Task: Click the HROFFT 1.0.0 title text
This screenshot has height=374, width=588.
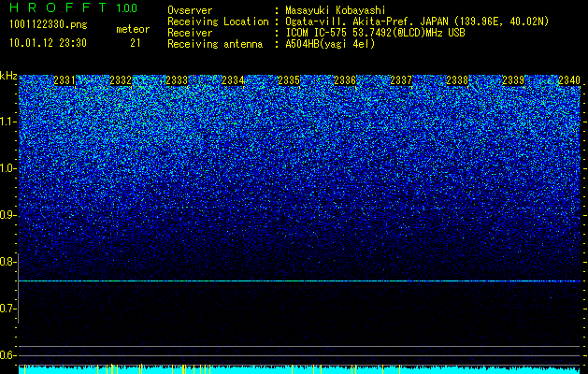Action: (x=73, y=7)
